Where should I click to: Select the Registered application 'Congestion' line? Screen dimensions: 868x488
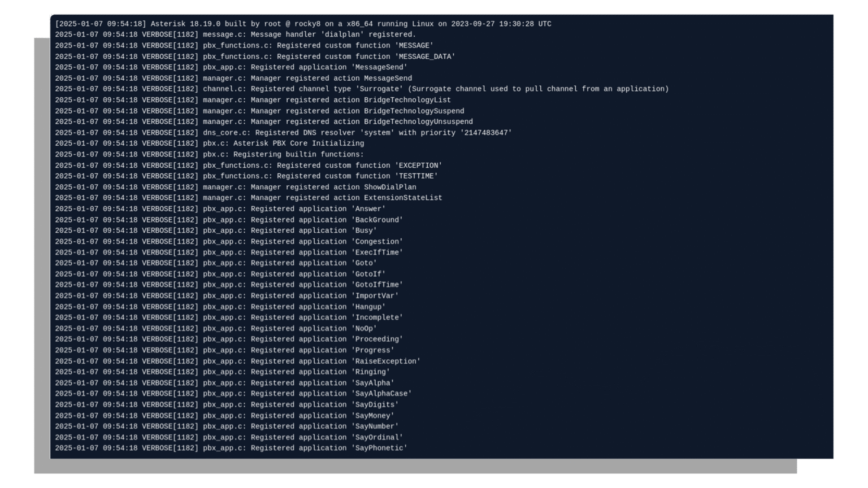pyautogui.click(x=229, y=242)
